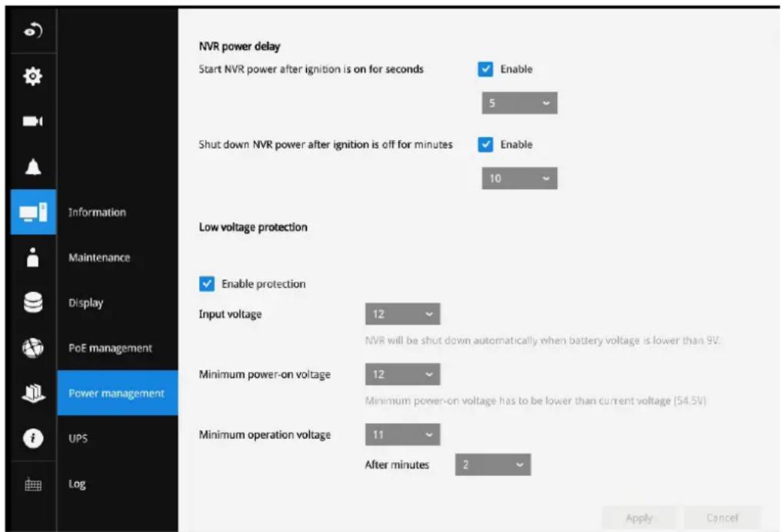
Task: Toggle Enable for shut down NVR power
Action: tap(485, 145)
